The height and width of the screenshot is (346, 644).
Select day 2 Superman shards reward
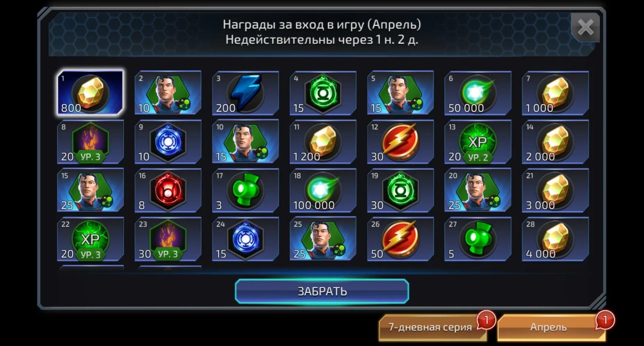(168, 93)
